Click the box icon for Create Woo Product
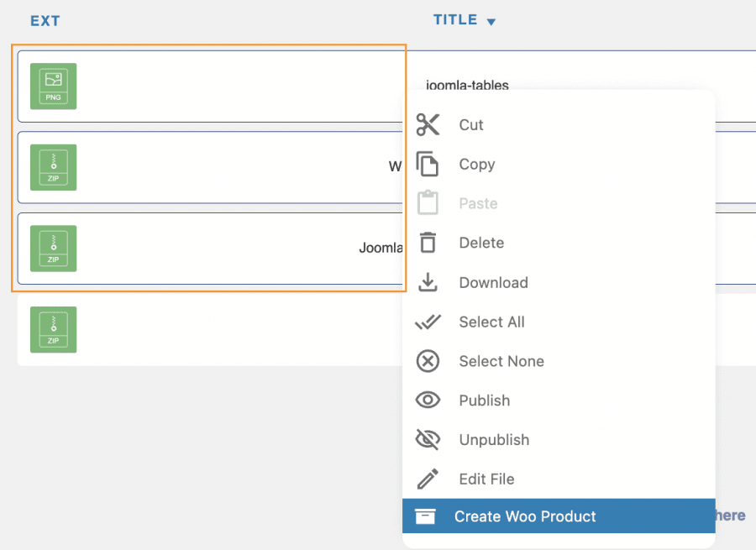This screenshot has height=550, width=756. (426, 516)
